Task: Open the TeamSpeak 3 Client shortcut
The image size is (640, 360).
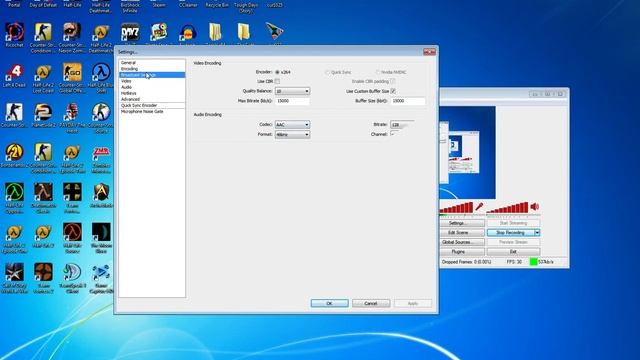Action: coord(72,278)
